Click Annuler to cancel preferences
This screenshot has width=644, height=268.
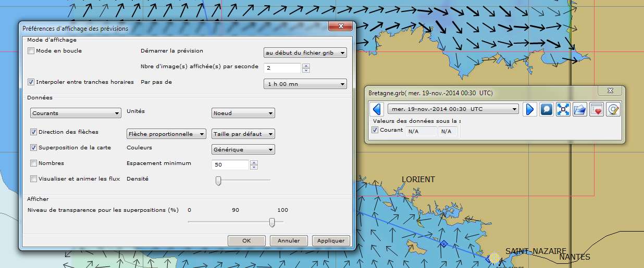[289, 240]
